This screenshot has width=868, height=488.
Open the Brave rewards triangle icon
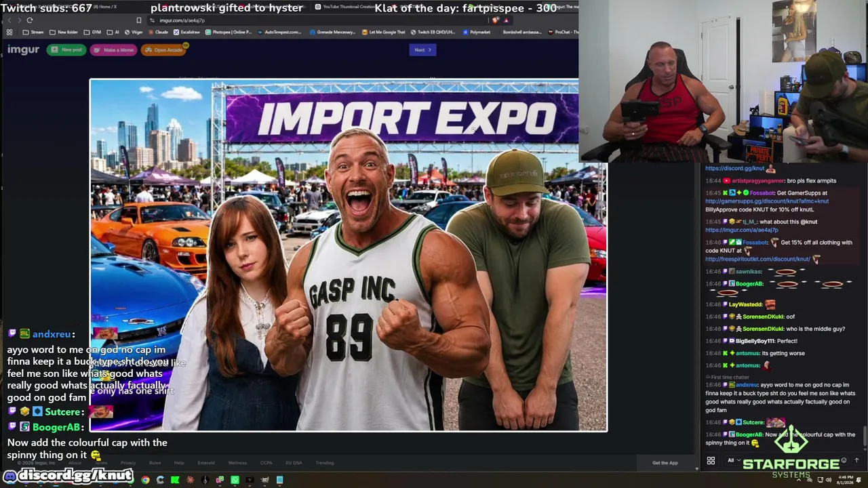point(506,20)
